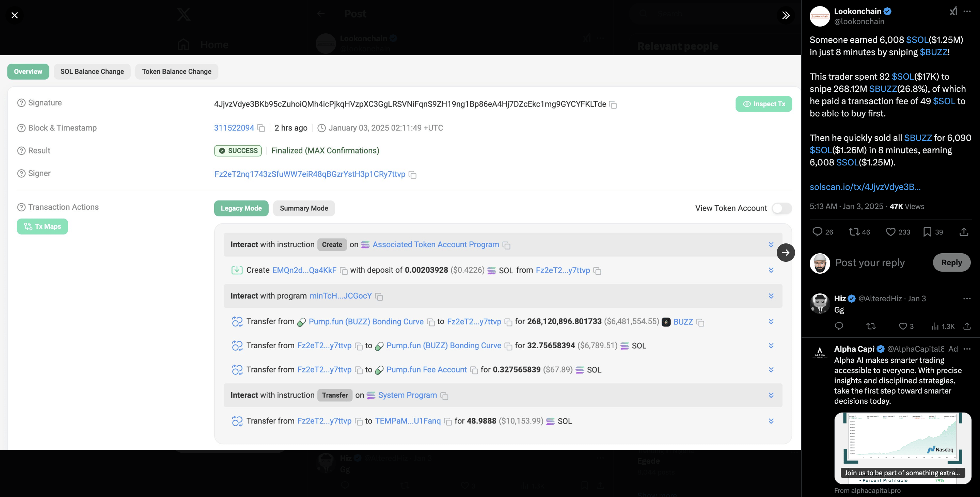Image resolution: width=980 pixels, height=497 pixels.
Task: Click the Inspect Tx button
Action: [x=763, y=103]
